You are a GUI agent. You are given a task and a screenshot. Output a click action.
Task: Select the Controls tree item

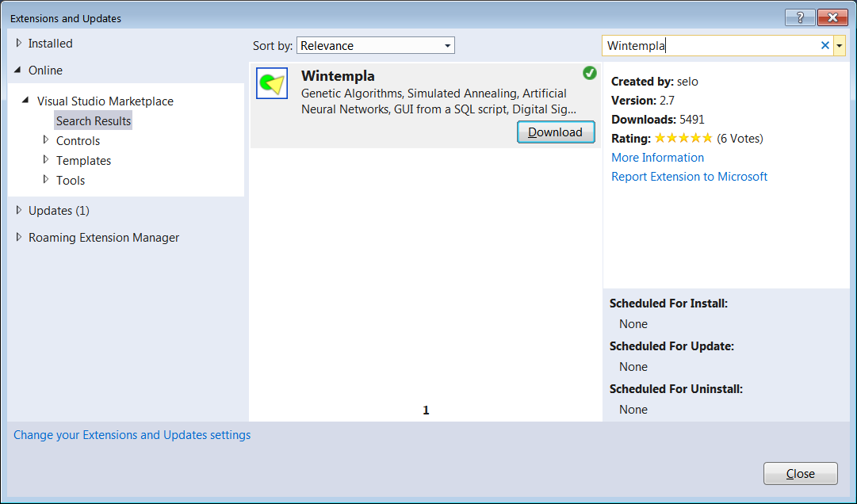click(x=78, y=141)
